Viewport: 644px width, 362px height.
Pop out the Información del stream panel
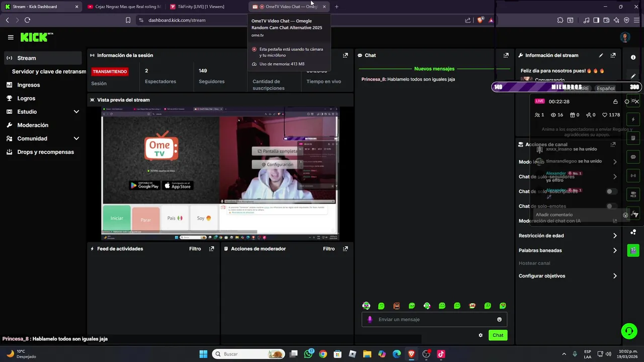point(613,55)
